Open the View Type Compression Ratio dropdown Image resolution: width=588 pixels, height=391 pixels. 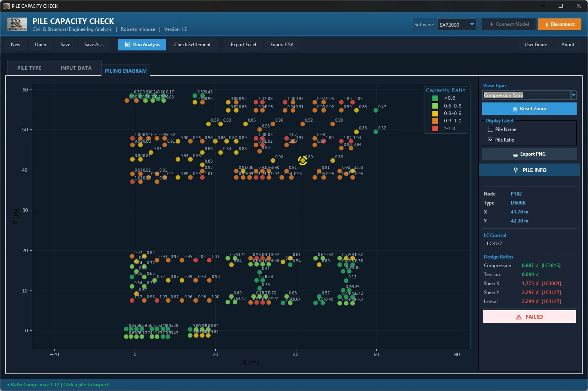pos(529,95)
